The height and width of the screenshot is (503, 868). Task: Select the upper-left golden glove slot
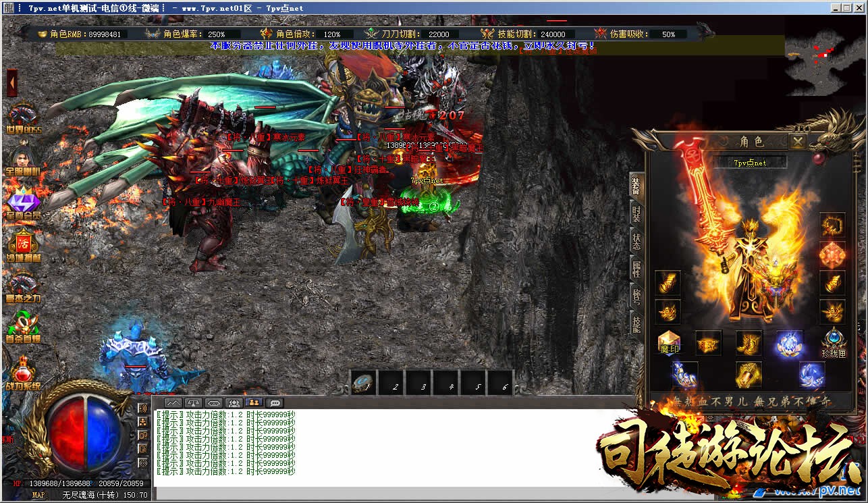pos(668,283)
